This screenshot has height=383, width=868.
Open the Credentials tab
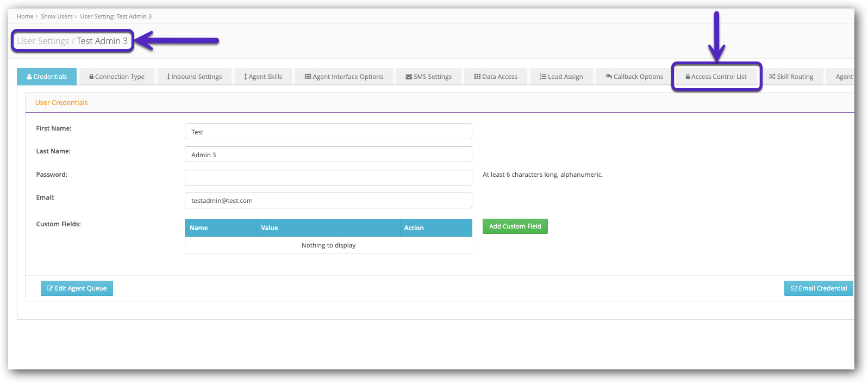tap(47, 77)
